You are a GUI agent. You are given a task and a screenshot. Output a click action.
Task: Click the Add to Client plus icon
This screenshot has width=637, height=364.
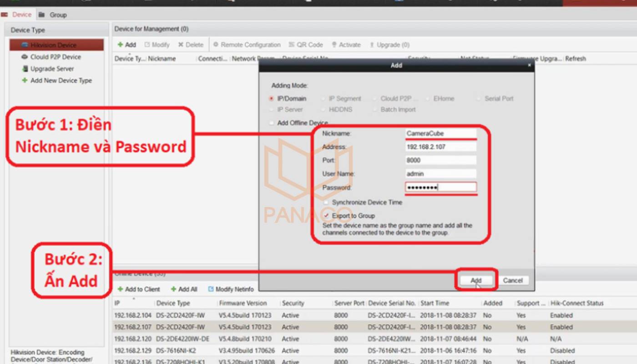[x=120, y=289]
